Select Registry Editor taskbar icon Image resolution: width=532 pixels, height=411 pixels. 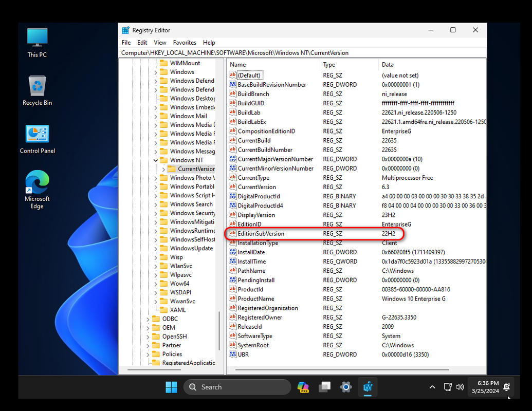click(368, 387)
